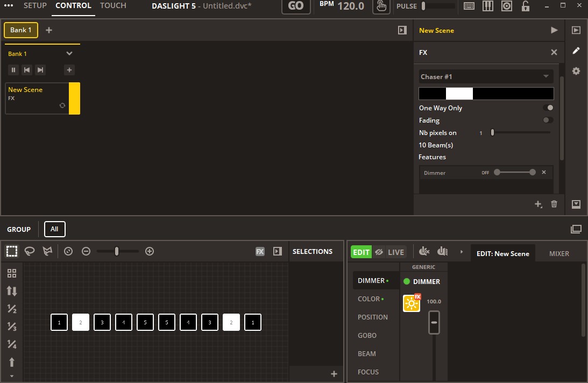This screenshot has height=383, width=588.
Task: Select the All group button
Action: coord(54,229)
